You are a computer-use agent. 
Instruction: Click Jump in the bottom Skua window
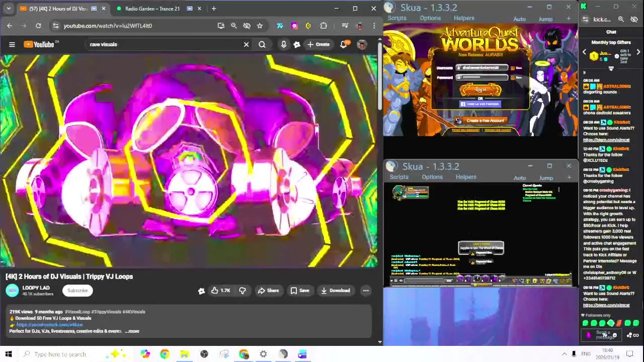click(x=546, y=178)
